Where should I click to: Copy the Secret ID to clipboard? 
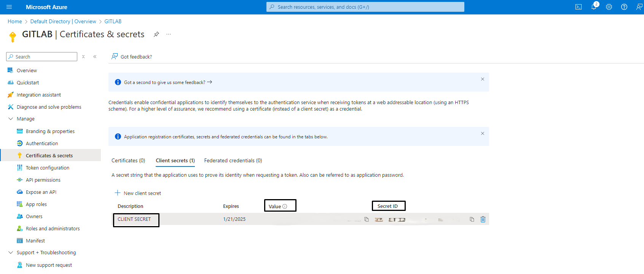[472, 219]
